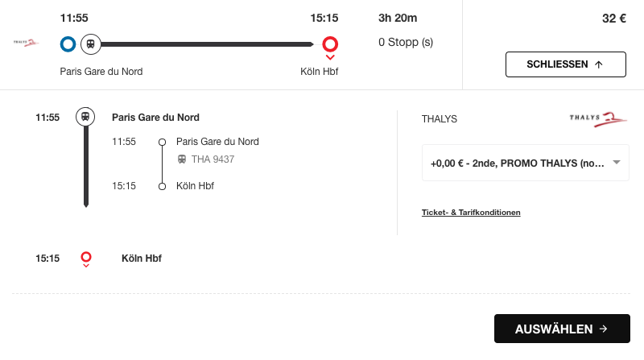Click the small Thalys logo beside the summary
This screenshot has height=360, width=644.
(x=26, y=43)
